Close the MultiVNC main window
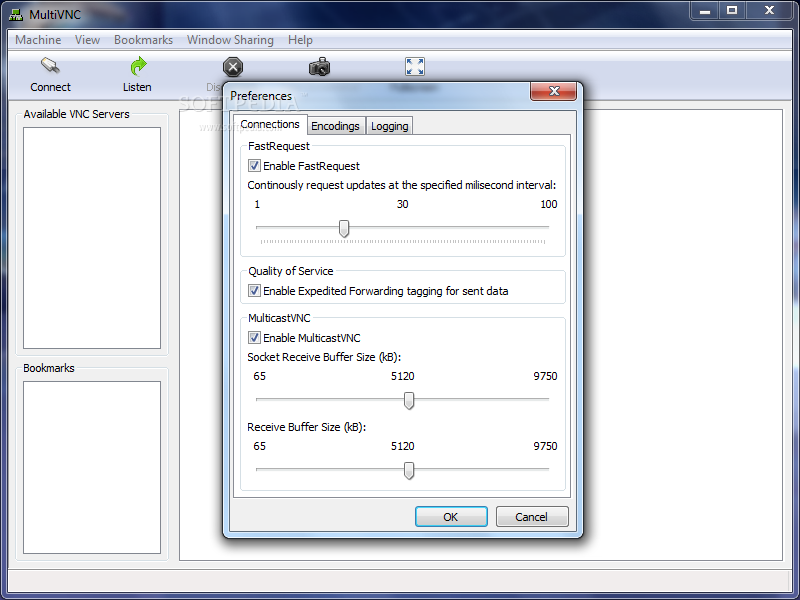The image size is (800, 600). pos(770,10)
